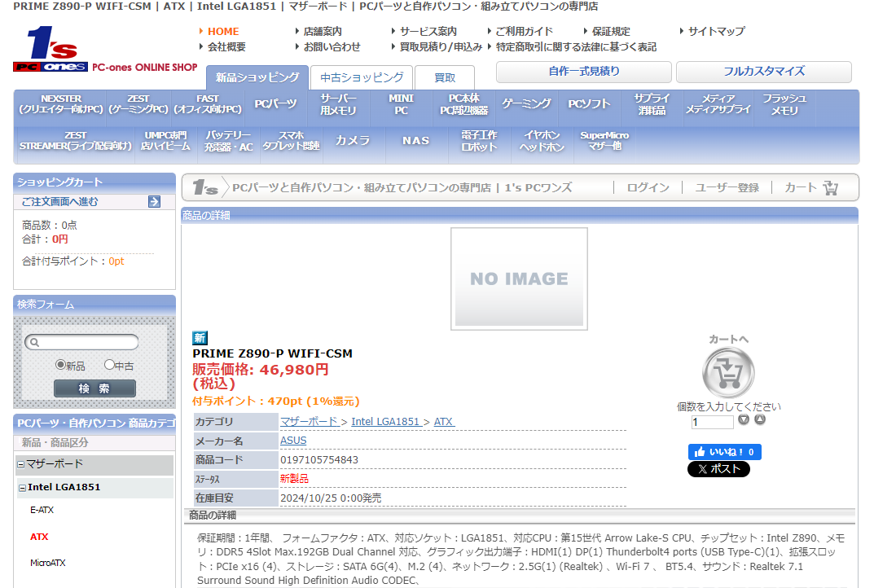Open the 会社概要 link
Viewport: 874px width, 588px height.
[226, 47]
